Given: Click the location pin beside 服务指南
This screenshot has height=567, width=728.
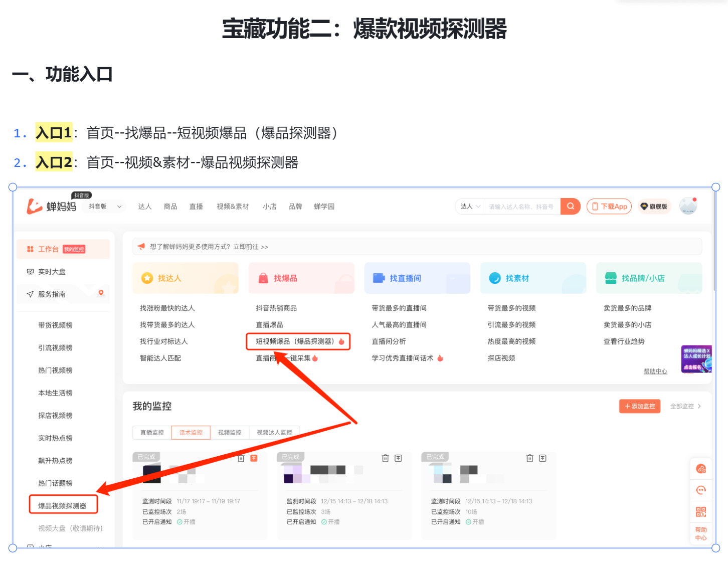Looking at the screenshot, I should pos(101,293).
